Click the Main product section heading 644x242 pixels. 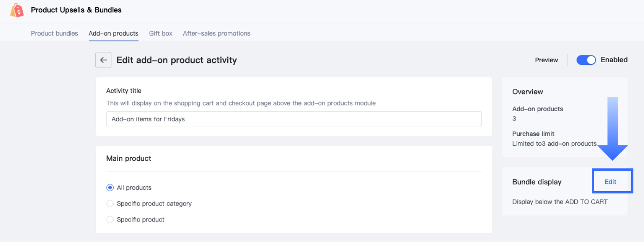128,159
